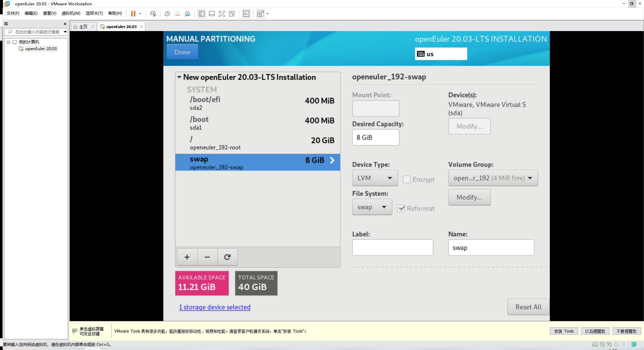Expand the Volume Group dropdown

pos(493,178)
